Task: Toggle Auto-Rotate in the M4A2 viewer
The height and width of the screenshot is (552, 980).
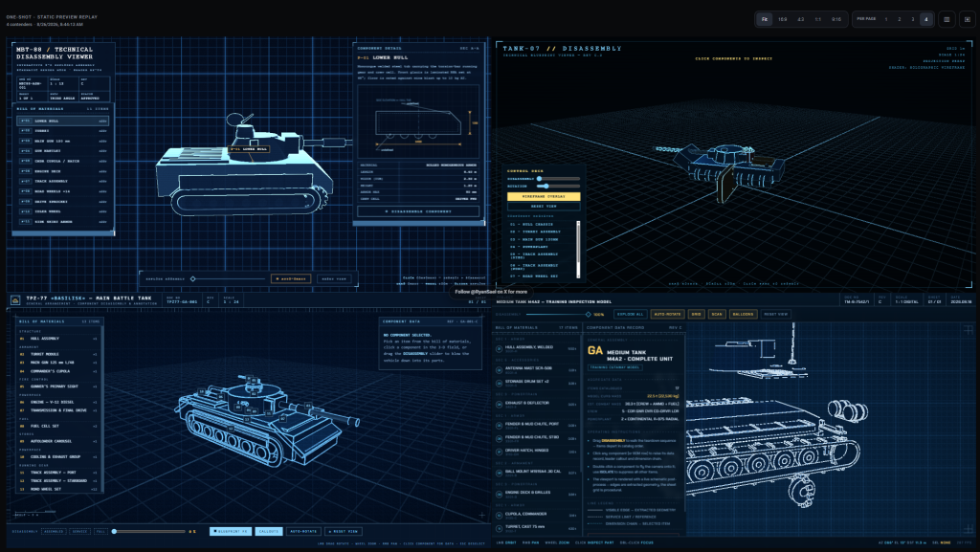Action: [x=667, y=314]
